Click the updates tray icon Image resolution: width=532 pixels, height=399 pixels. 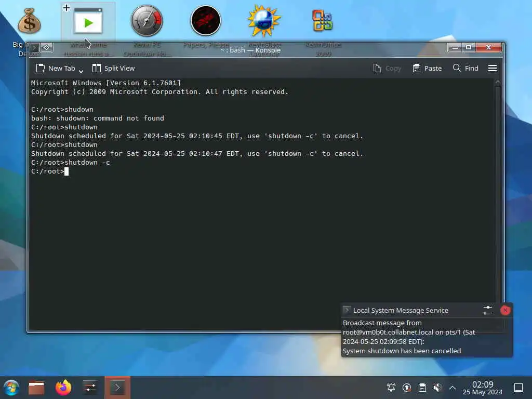click(407, 388)
